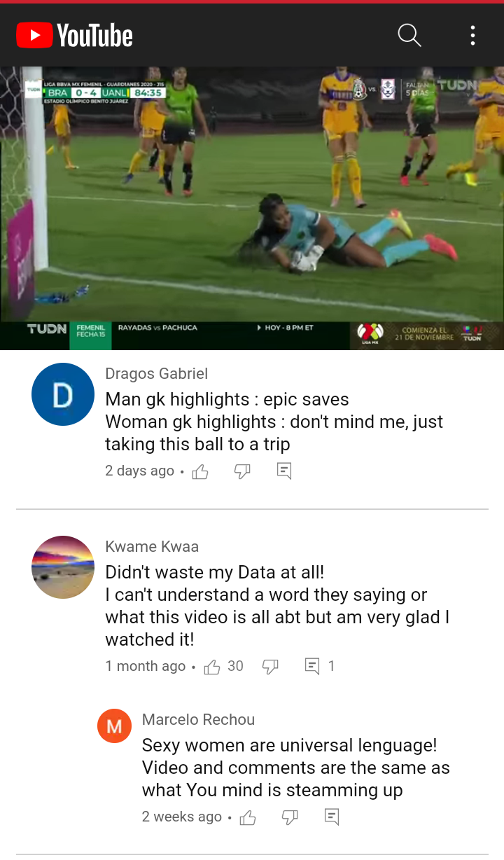The width and height of the screenshot is (504, 860).
Task: Like Dragos Gabriel's comment
Action: (200, 471)
